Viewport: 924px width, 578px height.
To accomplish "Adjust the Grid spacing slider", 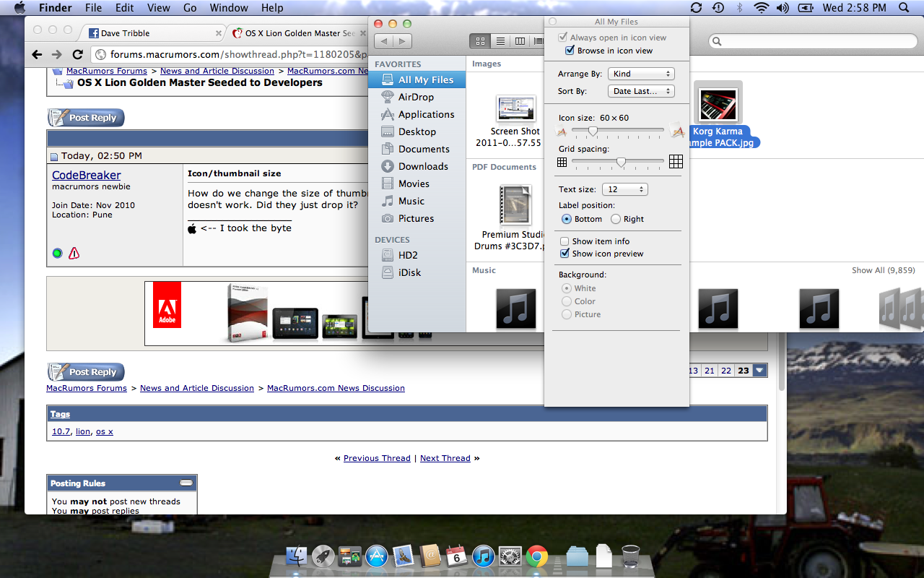I will [x=621, y=162].
